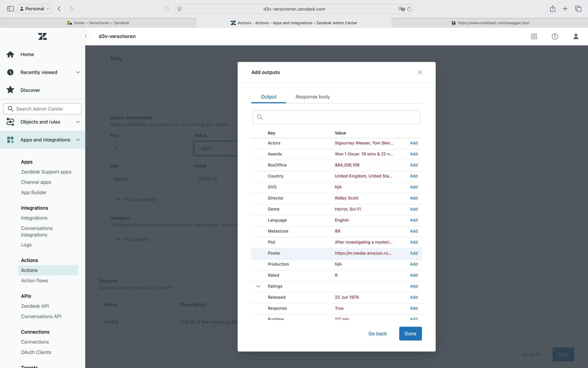
Task: Click the Zendesk logo icon
Action: pos(42,36)
